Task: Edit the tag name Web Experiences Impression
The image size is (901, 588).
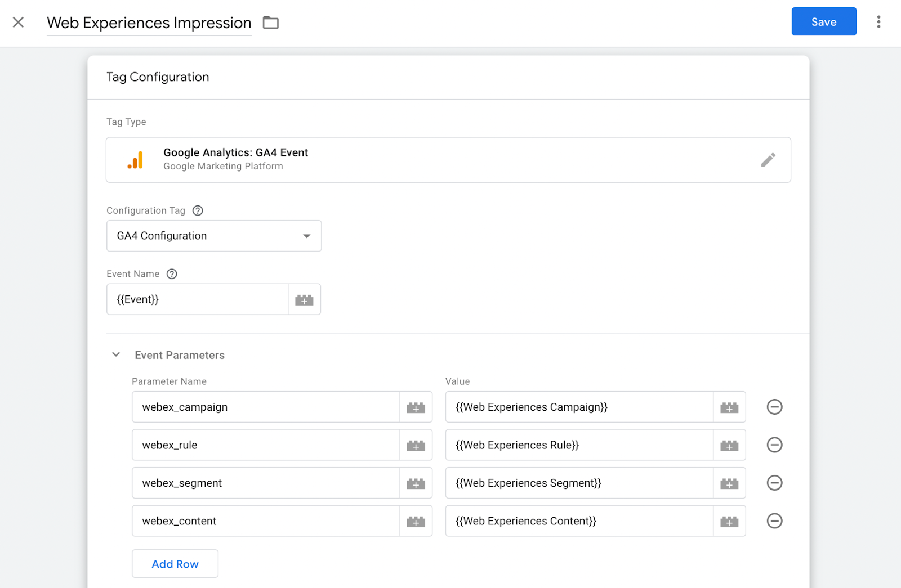Action: click(x=149, y=23)
